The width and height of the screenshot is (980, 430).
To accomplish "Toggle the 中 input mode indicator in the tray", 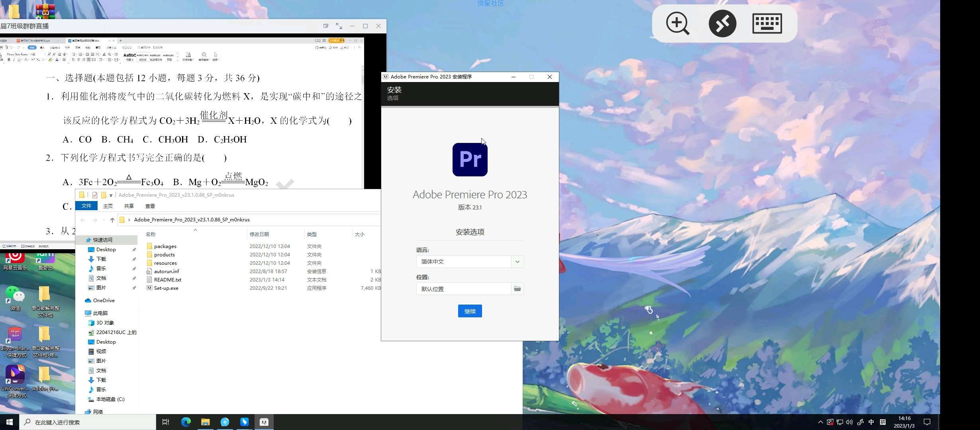I will click(x=871, y=422).
